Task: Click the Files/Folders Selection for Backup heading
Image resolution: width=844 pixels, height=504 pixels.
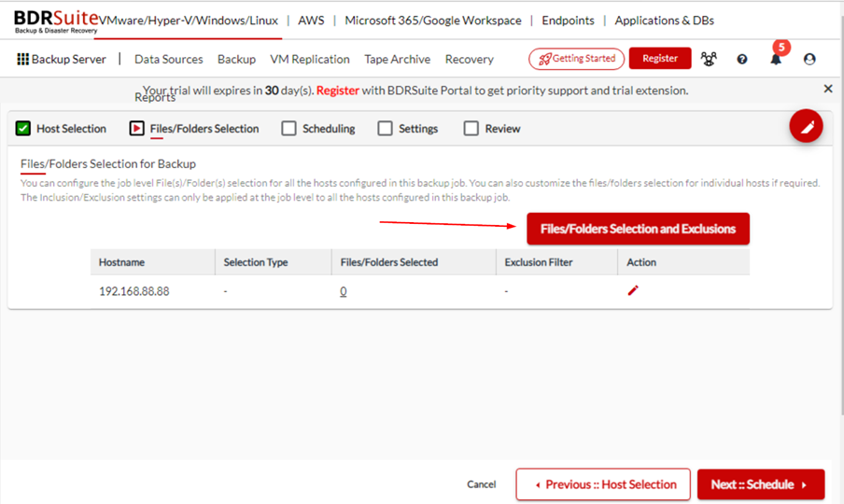Action: (108, 163)
